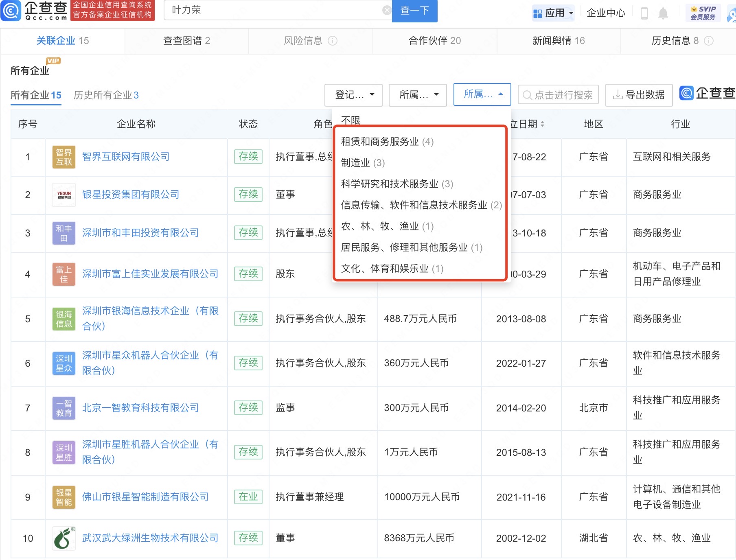Open the 应用 dropdown menu
The width and height of the screenshot is (736, 560).
coord(554,13)
